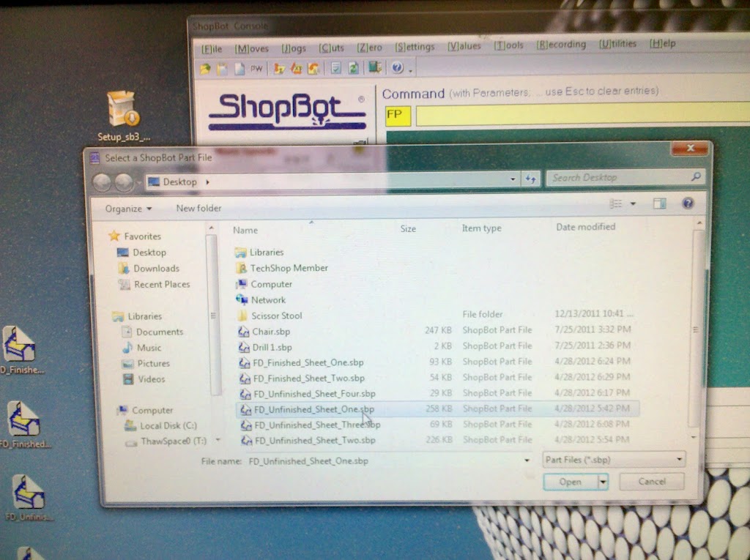Click the blue help icon in ShopBot toolbar
Image resolution: width=750 pixels, height=560 pixels.
[x=398, y=67]
